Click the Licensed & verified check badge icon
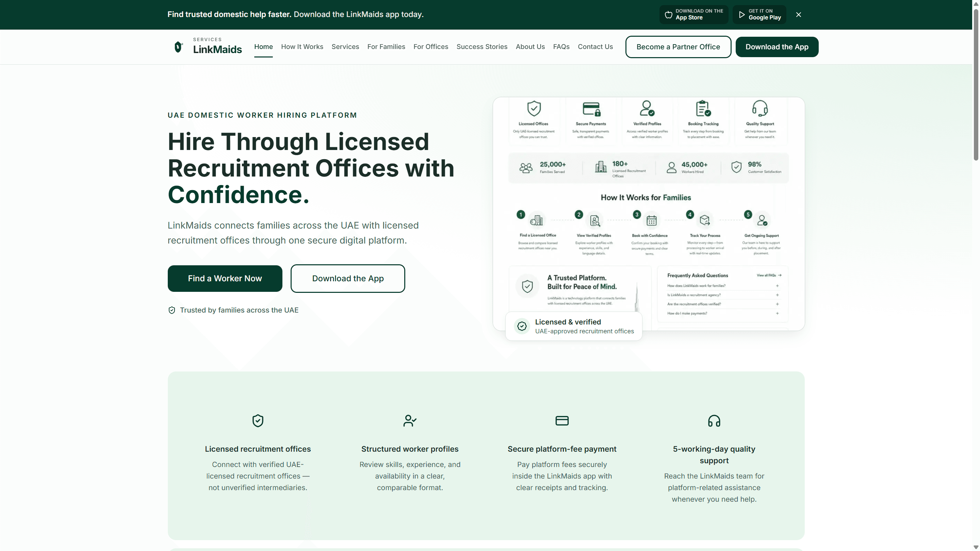Viewport: 980px width, 551px height. coord(522,326)
